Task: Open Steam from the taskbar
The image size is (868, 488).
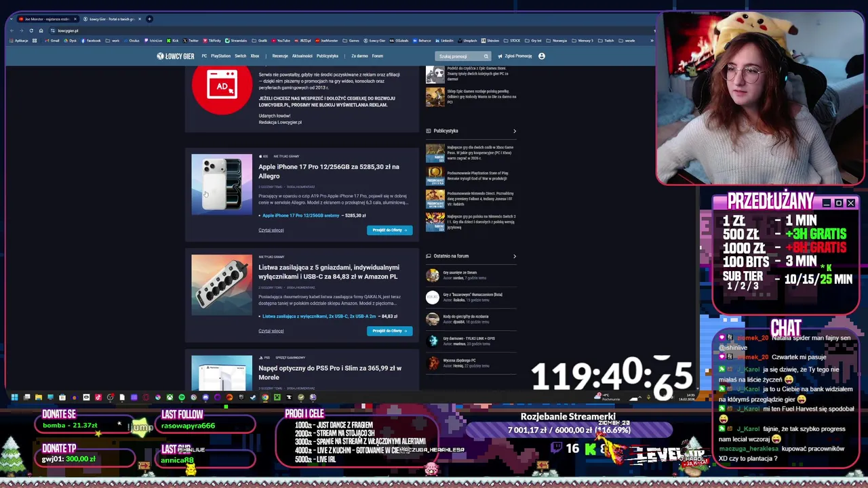Action: pos(253,397)
